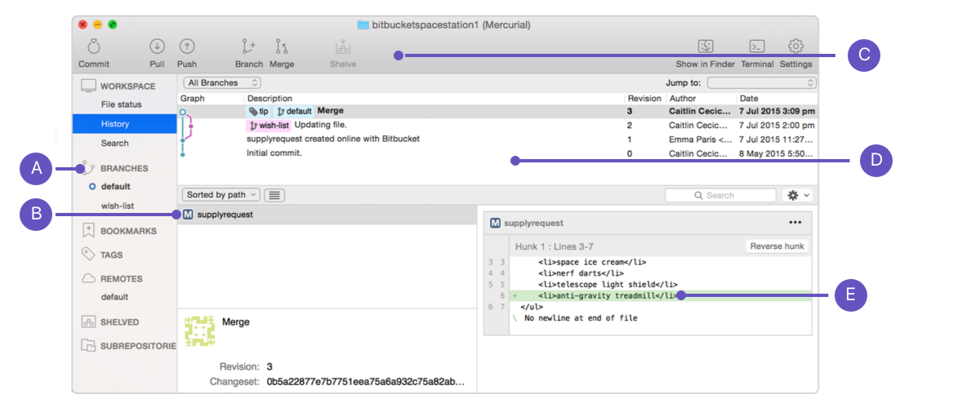Click the default branch label in history
Screen dimensions: 980x412
tap(294, 111)
